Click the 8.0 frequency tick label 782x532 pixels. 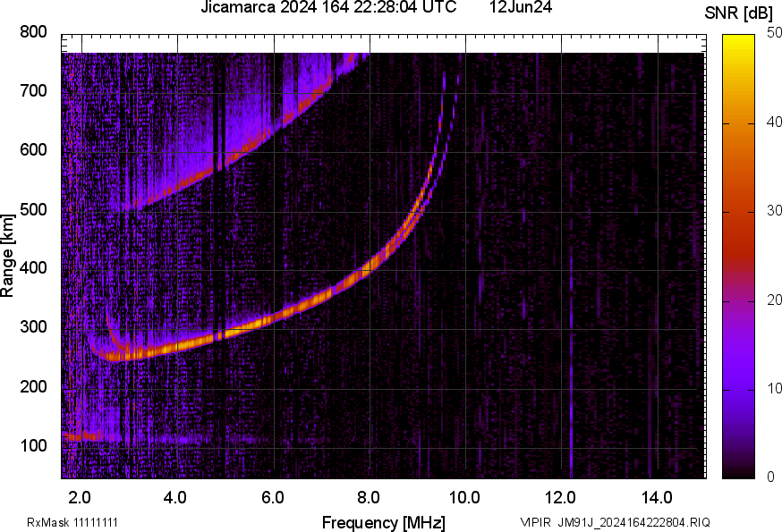[369, 497]
